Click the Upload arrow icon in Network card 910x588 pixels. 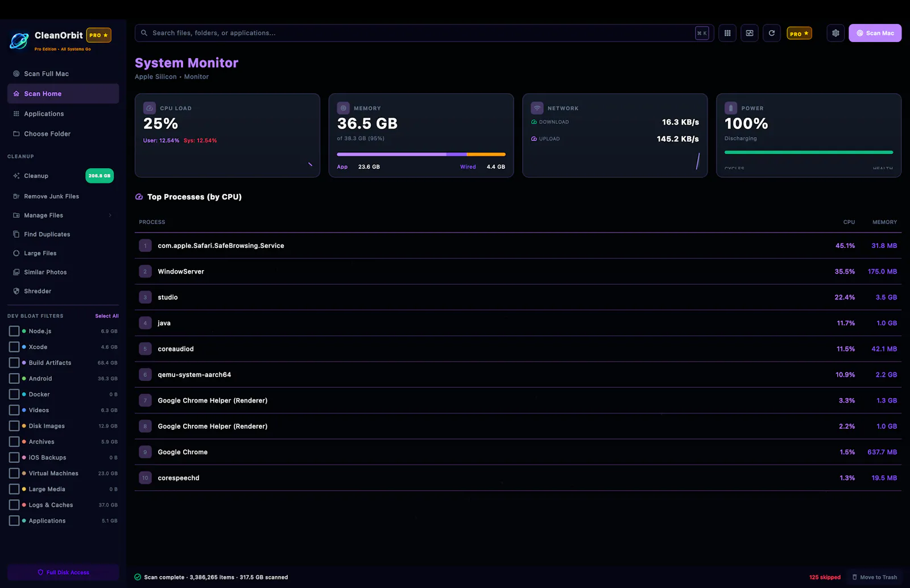[x=534, y=139]
